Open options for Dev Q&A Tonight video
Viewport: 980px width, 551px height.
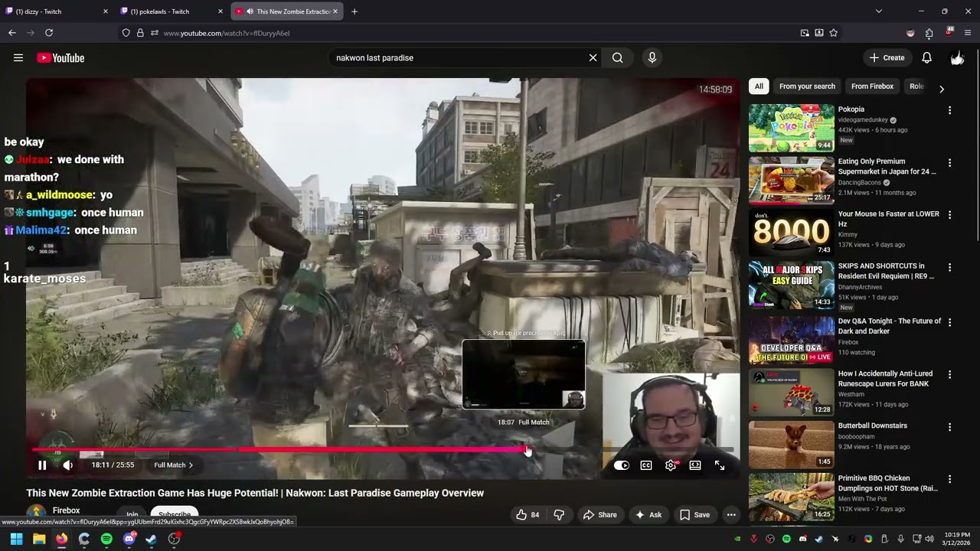pyautogui.click(x=949, y=322)
